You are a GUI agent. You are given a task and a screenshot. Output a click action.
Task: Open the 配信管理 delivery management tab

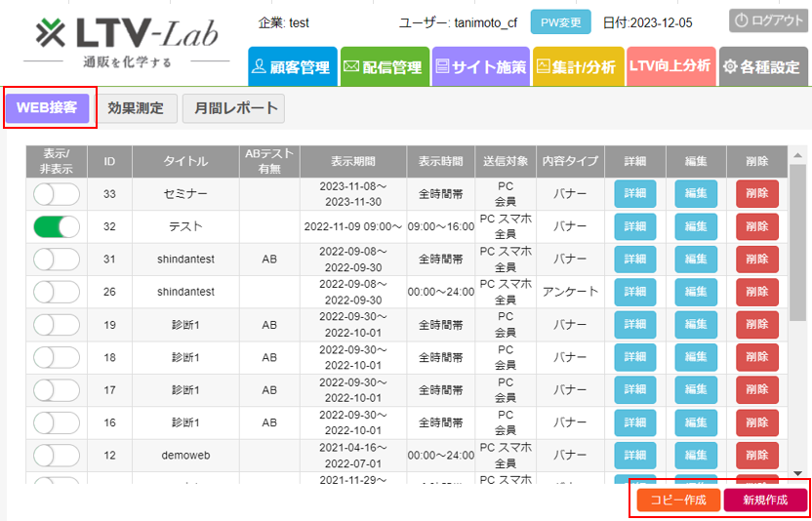[383, 67]
